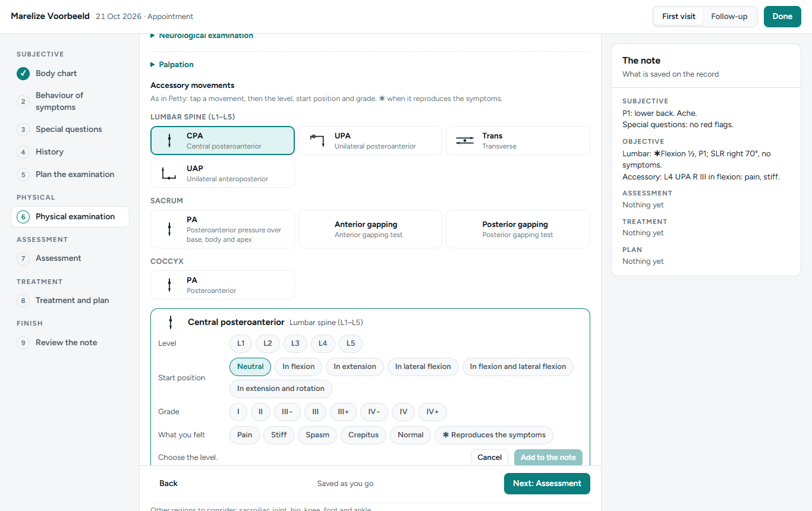The height and width of the screenshot is (511, 812).
Task: Click the Coccyx PA arrow icon
Action: [x=169, y=285]
